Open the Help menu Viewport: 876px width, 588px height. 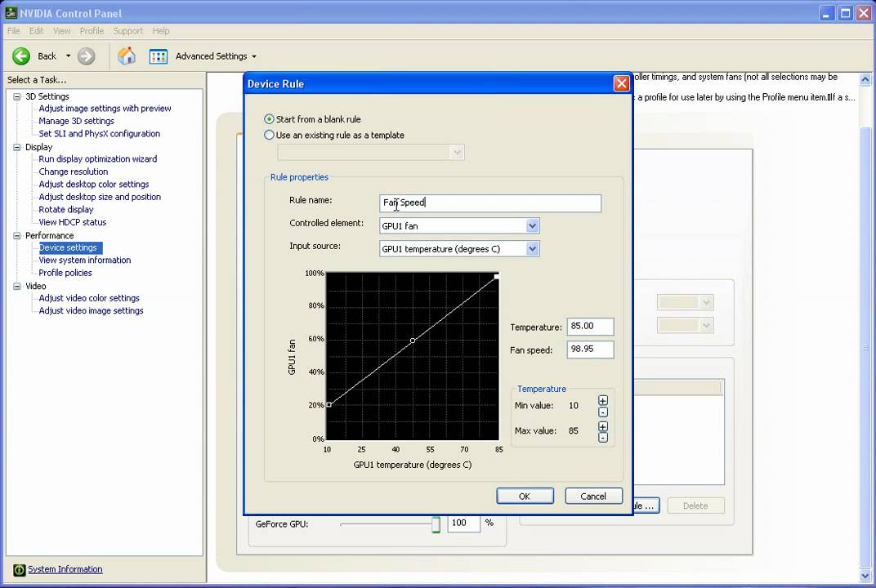pyautogui.click(x=161, y=31)
